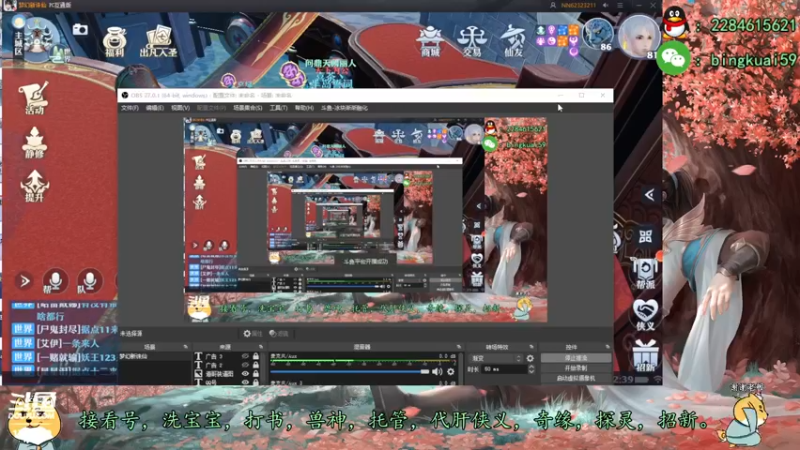Open the 场景集合(S) menu
800x450 pixels.
click(248, 108)
